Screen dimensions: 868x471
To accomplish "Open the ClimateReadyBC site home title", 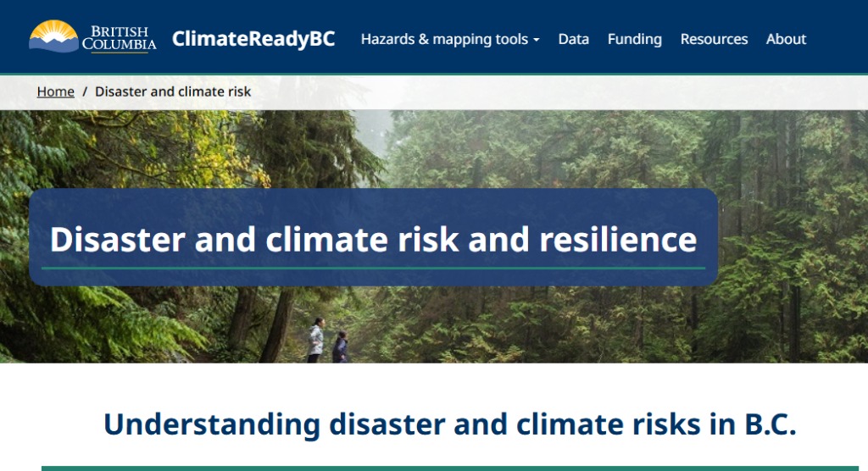I will click(253, 39).
